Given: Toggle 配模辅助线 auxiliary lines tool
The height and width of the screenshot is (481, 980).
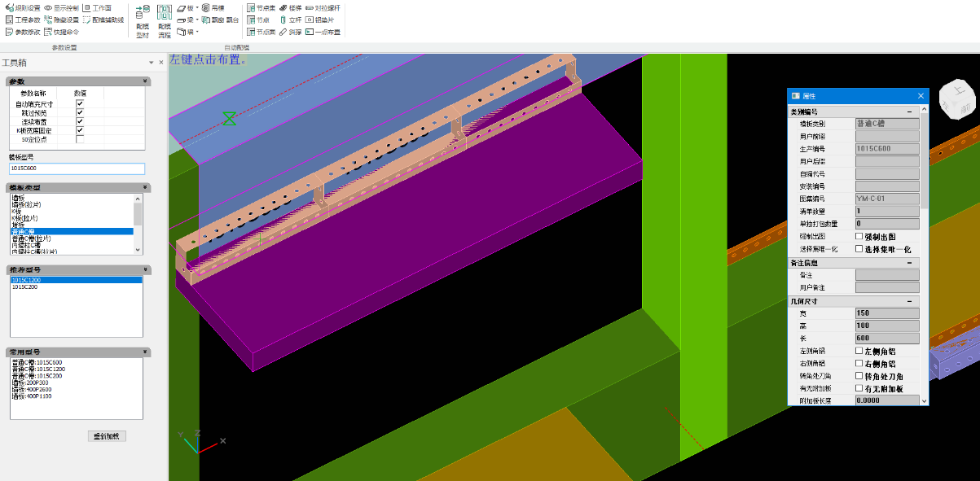Looking at the screenshot, I should 103,20.
